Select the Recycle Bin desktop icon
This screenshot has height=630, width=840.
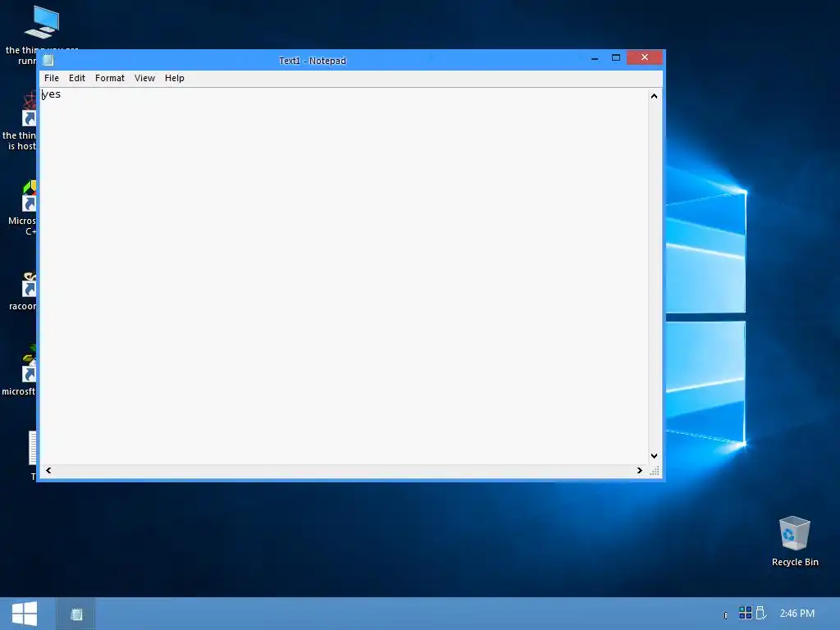pyautogui.click(x=794, y=541)
